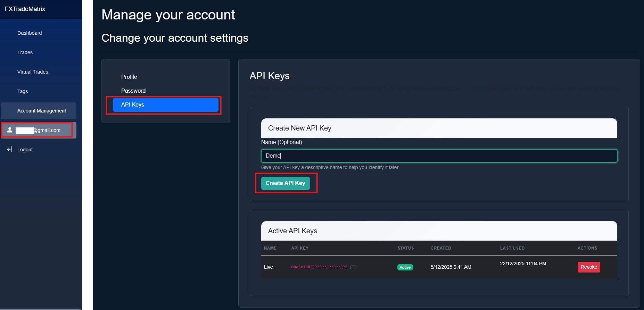The height and width of the screenshot is (310, 644).
Task: Click the FXTradeMatrix logo
Action: [25, 9]
